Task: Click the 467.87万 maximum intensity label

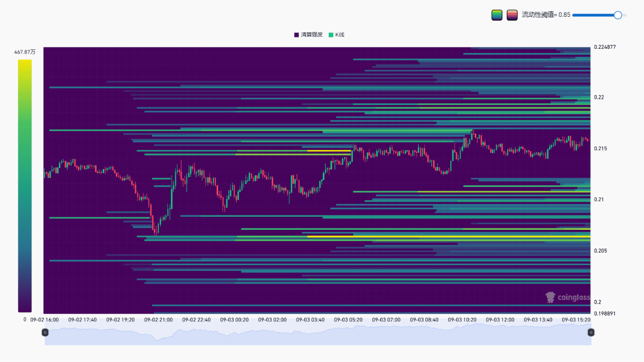Action: (x=24, y=52)
